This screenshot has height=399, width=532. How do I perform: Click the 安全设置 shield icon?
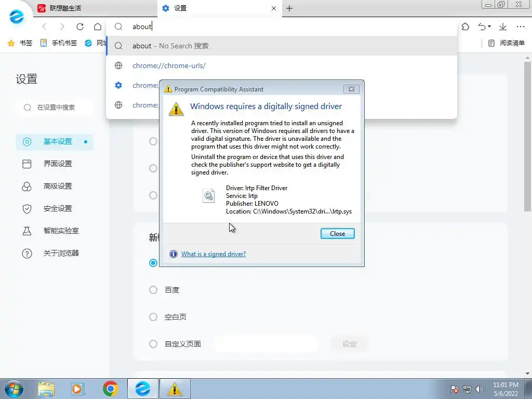tap(27, 209)
